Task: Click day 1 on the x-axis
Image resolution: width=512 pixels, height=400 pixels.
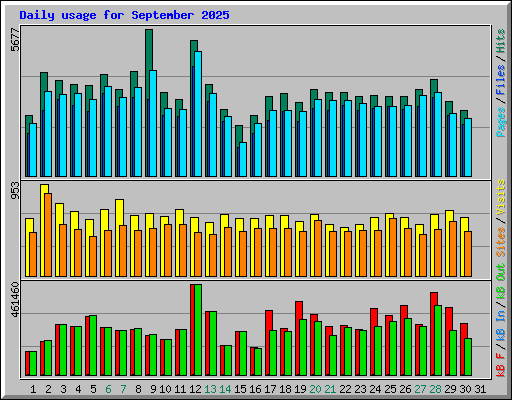Action: 33,389
